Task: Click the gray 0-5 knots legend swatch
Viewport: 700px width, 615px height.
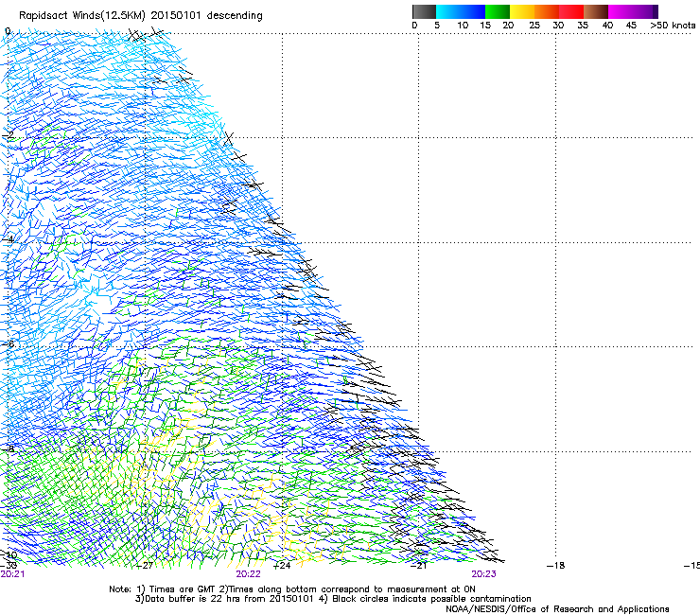Action: pyautogui.click(x=424, y=11)
